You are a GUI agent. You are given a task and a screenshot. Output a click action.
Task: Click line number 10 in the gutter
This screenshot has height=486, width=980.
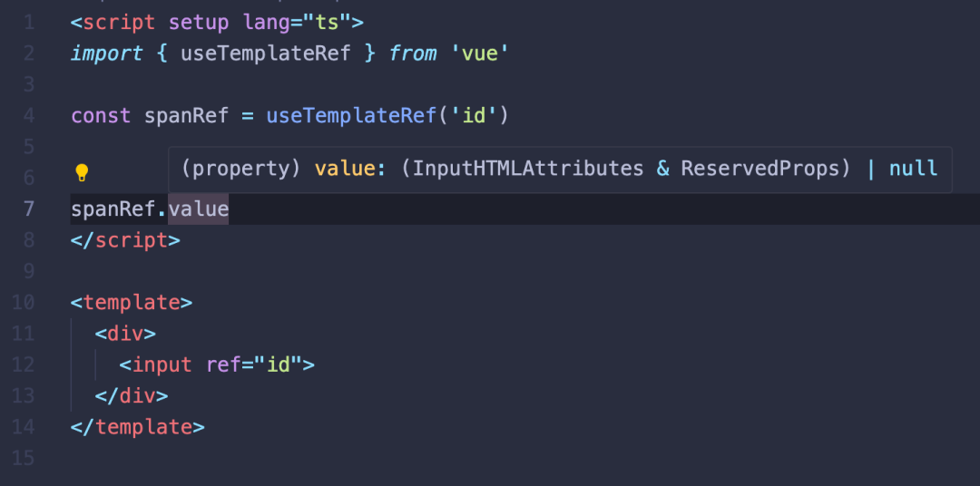pyautogui.click(x=24, y=302)
